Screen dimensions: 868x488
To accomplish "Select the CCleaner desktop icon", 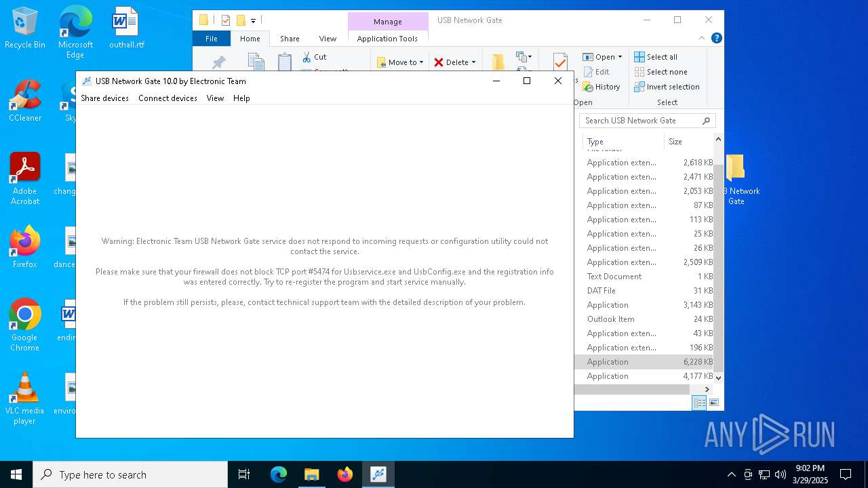I will pyautogui.click(x=25, y=101).
